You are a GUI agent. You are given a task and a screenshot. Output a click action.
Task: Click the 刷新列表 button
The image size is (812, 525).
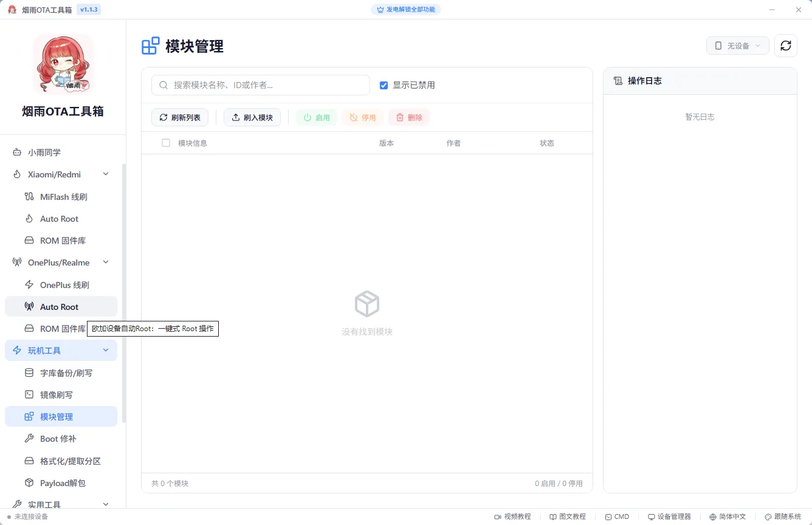[x=180, y=117]
